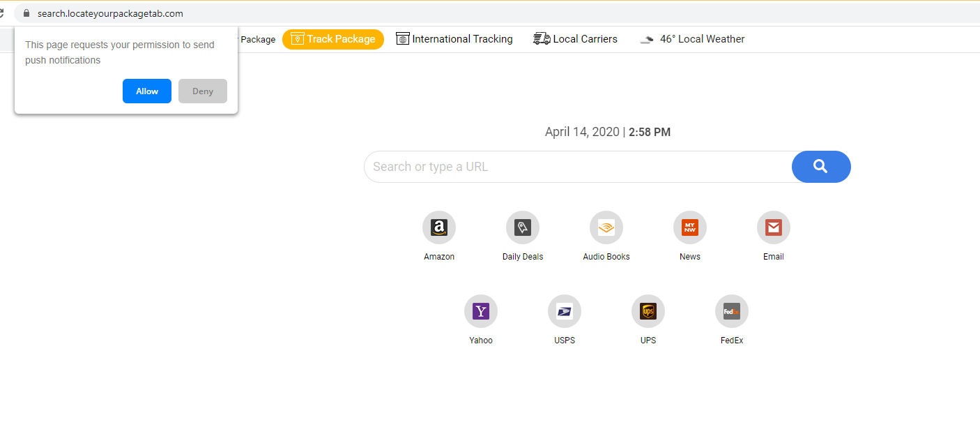
Task: Click the Audio Books label text
Action: [606, 257]
